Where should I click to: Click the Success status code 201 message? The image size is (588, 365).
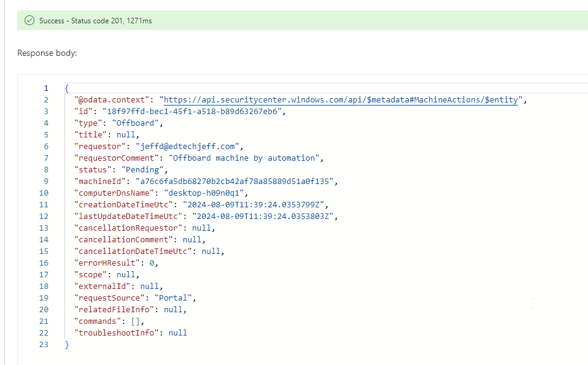pos(95,21)
